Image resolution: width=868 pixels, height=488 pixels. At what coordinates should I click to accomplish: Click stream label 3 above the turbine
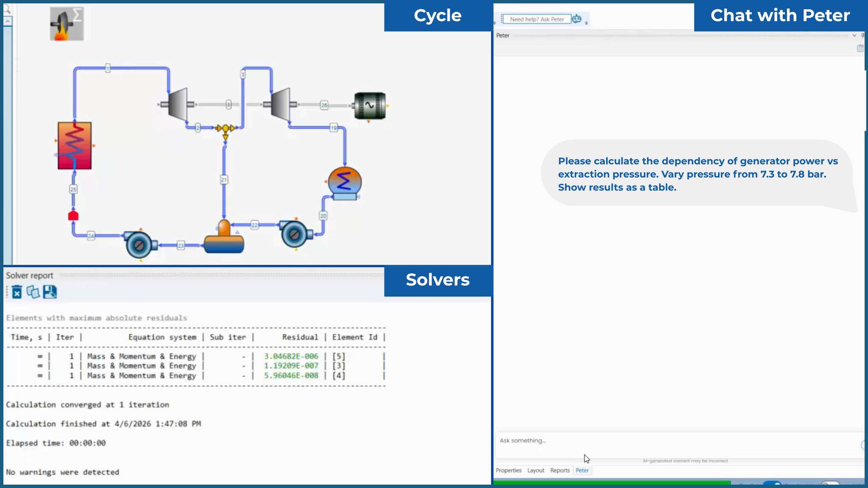pos(243,74)
